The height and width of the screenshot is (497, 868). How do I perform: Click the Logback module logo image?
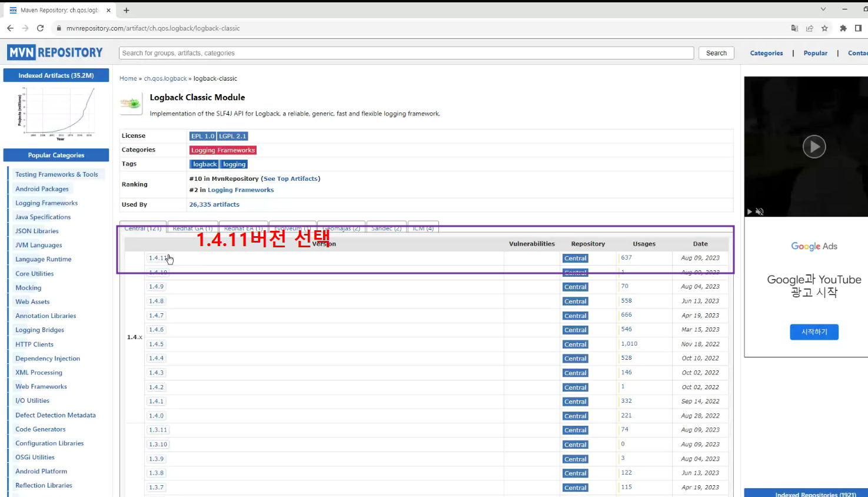tap(131, 103)
